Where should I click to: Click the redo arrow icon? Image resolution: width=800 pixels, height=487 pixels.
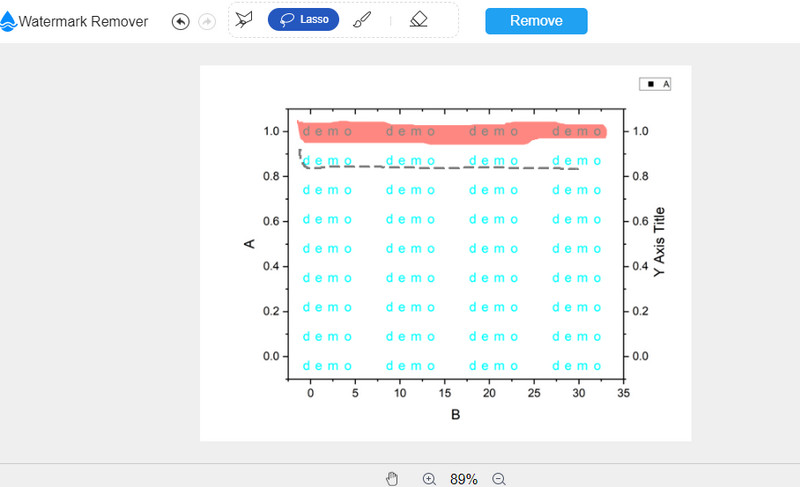[x=207, y=21]
